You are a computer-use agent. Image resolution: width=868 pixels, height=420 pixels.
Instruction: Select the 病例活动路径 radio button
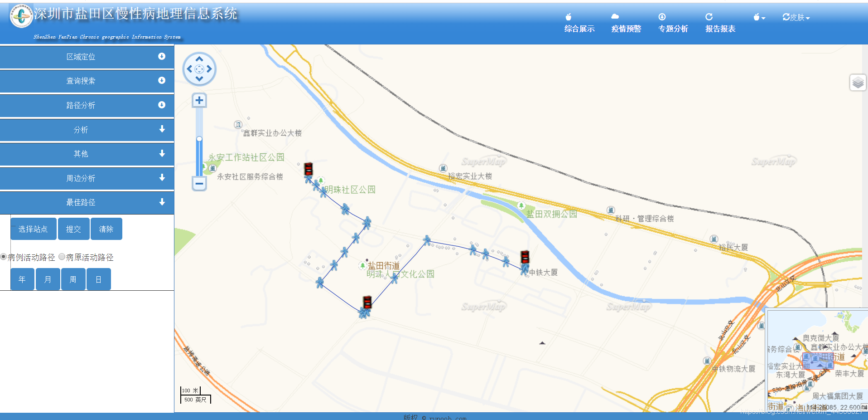click(4, 257)
